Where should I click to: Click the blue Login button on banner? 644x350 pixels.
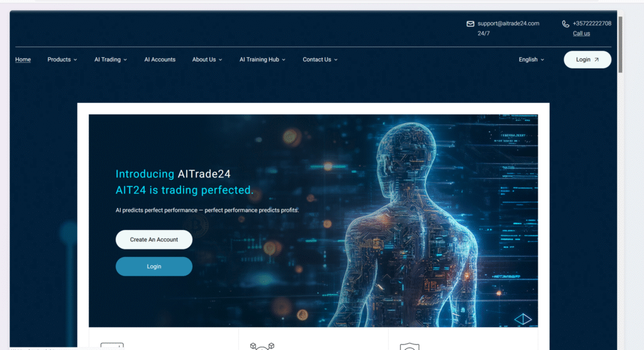154,266
